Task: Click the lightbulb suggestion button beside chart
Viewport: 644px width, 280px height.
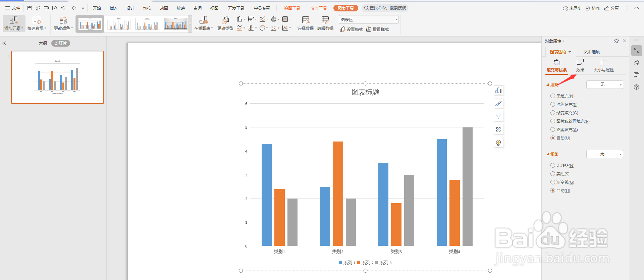Action: point(498,143)
